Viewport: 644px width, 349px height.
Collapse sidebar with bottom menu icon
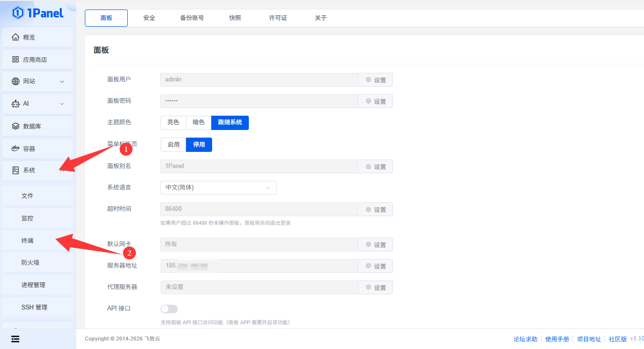tap(15, 339)
